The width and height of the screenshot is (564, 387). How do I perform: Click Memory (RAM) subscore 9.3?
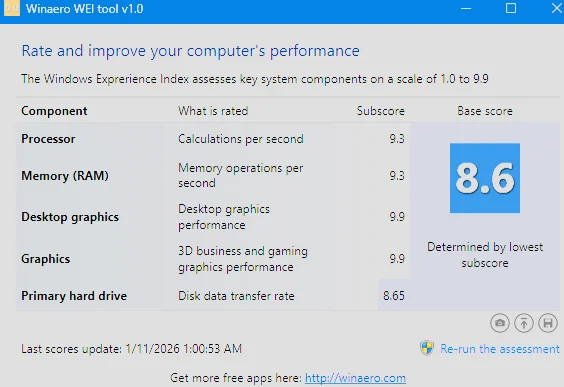(397, 176)
